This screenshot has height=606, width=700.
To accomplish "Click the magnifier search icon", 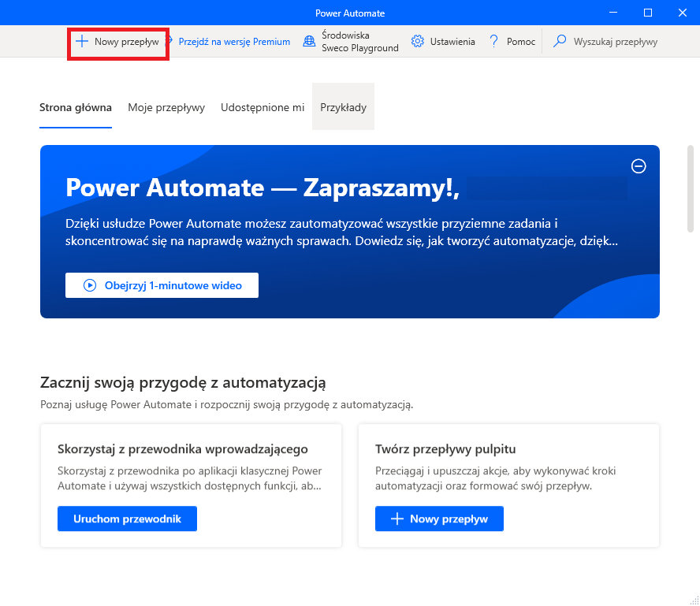I will [560, 42].
